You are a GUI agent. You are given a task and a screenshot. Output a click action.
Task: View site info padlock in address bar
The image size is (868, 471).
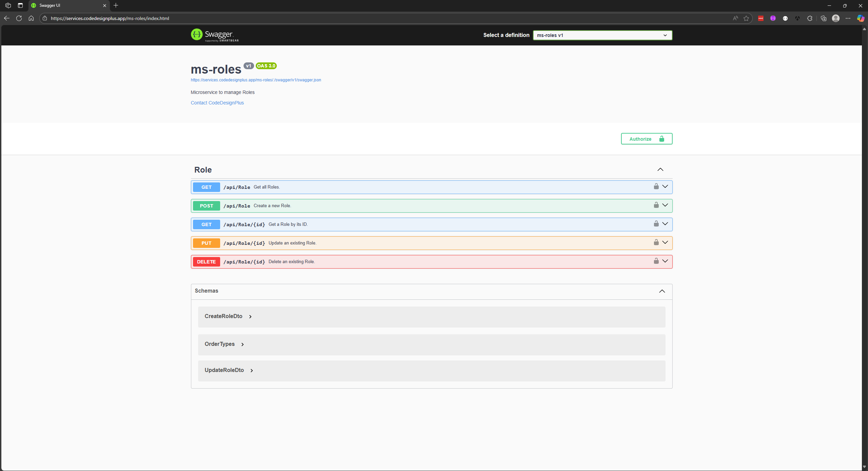tap(45, 18)
